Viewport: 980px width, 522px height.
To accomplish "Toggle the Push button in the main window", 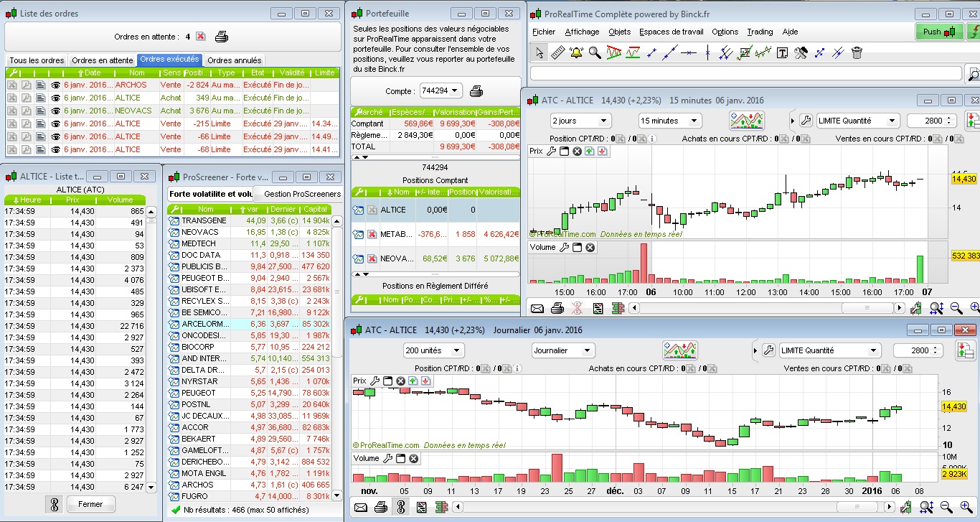I will tap(940, 32).
